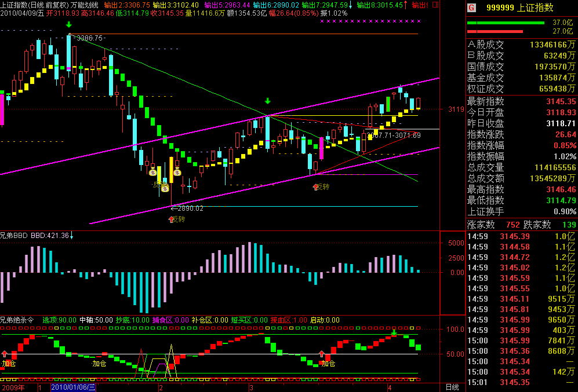The width and height of the screenshot is (578, 392).
Task: Click the 抄底:10.00 indicator value
Action: [133, 320]
